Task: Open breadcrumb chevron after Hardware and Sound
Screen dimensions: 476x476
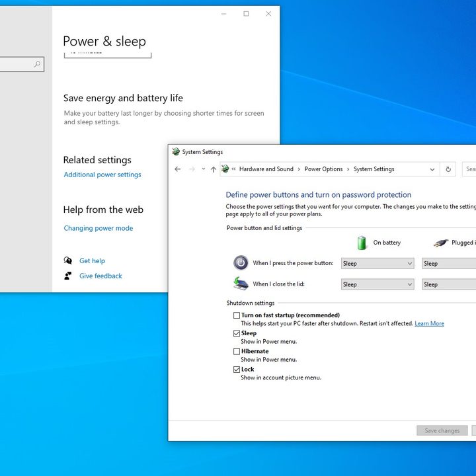Action: click(x=299, y=169)
